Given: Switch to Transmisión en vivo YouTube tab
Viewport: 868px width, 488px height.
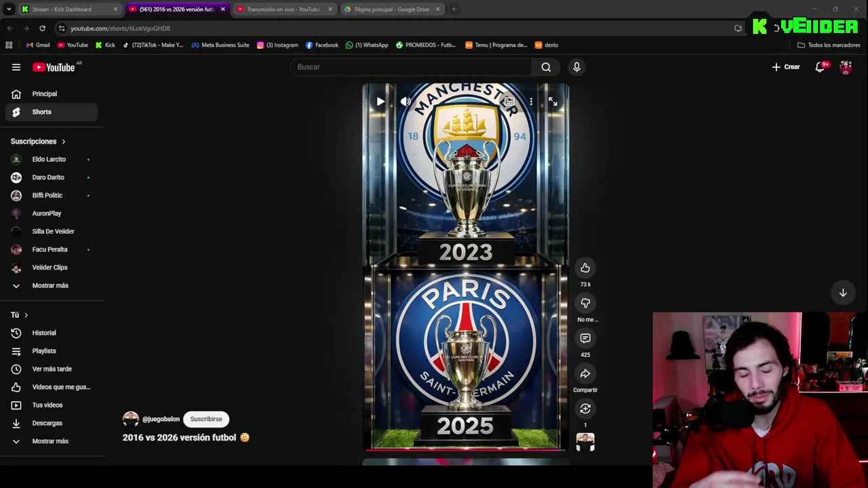Looking at the screenshot, I should click(285, 9).
